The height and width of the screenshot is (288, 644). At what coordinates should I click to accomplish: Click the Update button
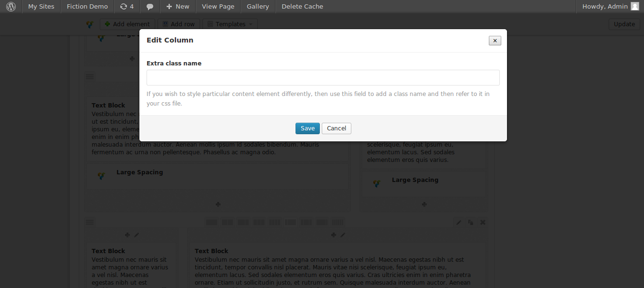(624, 24)
